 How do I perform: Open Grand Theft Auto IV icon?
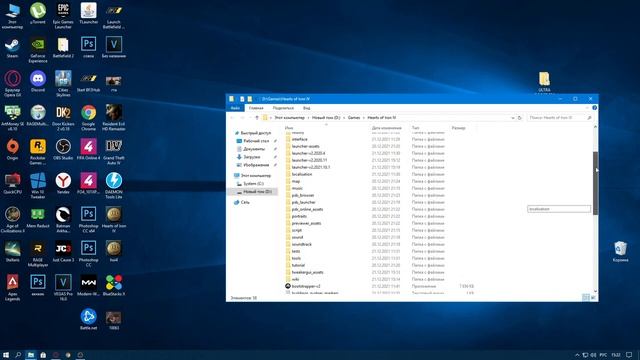click(113, 152)
